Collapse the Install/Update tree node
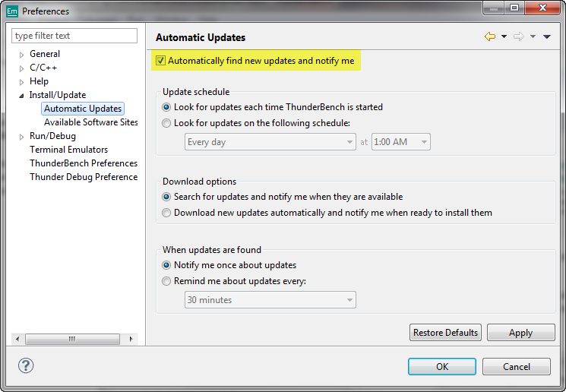This screenshot has height=392, width=566. click(x=22, y=96)
